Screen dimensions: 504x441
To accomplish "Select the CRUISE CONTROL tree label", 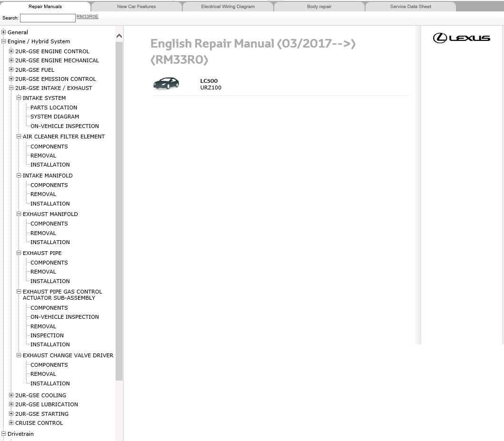I will [39, 423].
